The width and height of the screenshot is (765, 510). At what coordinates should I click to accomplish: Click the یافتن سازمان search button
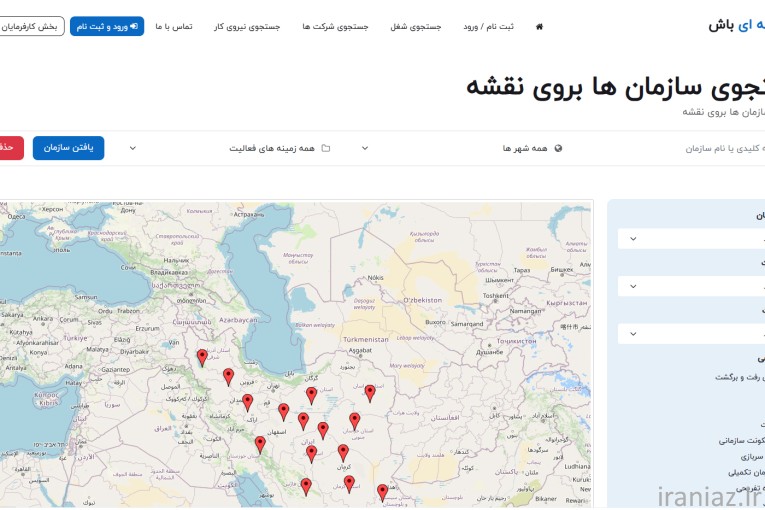click(x=68, y=148)
